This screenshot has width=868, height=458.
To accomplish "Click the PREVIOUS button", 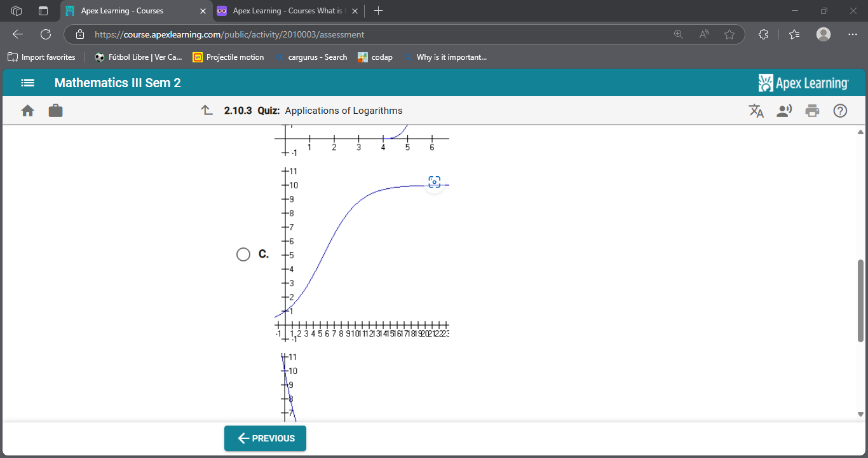I will [x=265, y=438].
